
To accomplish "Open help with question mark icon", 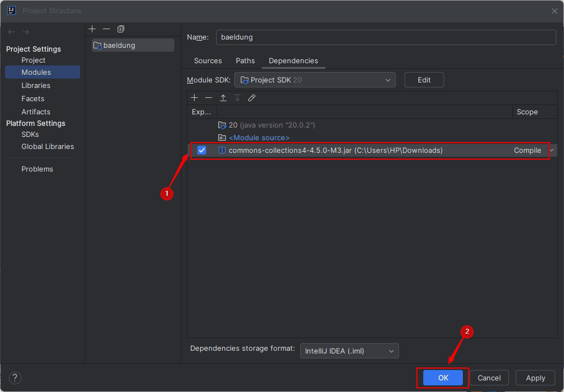I will click(x=15, y=378).
